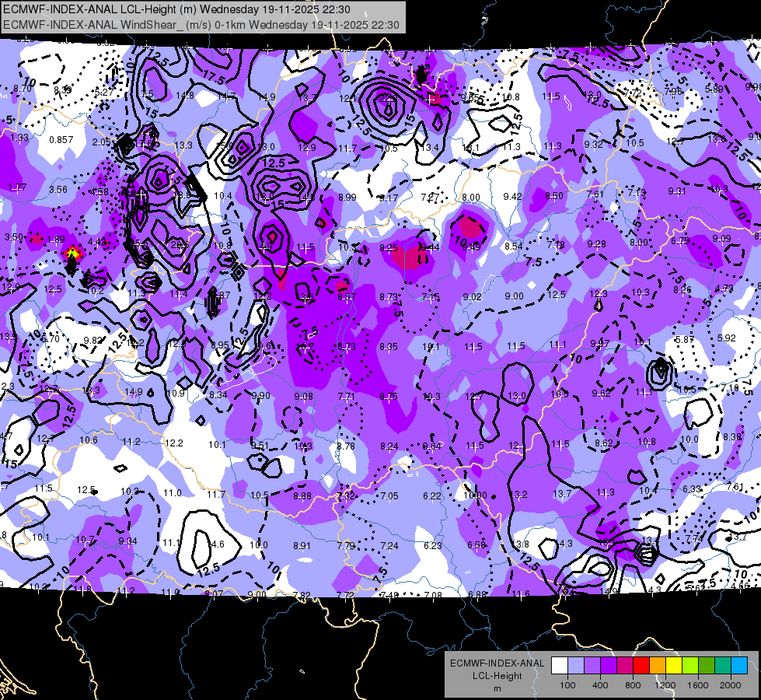761x700 pixels.
Task: Click the map grid value "7.74"
Action: 694,539
